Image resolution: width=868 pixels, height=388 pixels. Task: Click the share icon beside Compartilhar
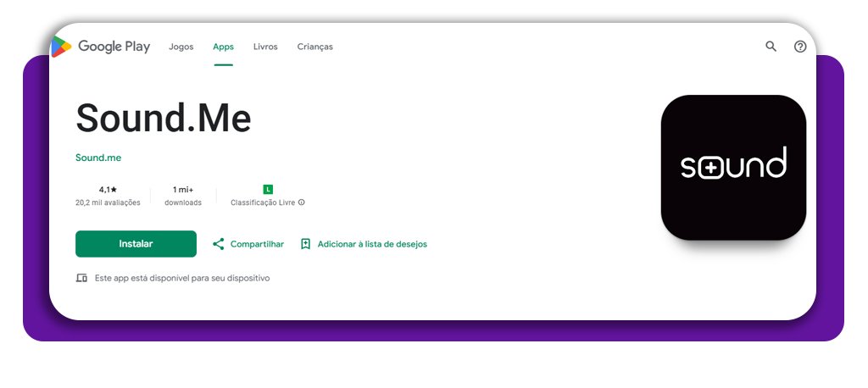[x=218, y=244]
